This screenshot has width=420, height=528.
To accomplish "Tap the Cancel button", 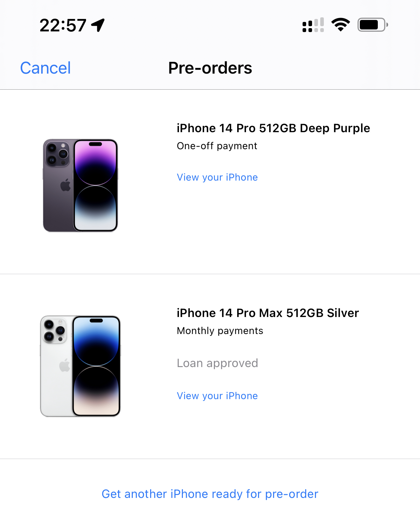I will 45,68.
